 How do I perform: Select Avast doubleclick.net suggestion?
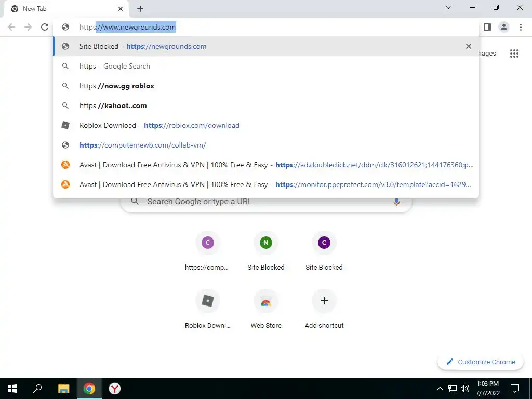[266, 165]
